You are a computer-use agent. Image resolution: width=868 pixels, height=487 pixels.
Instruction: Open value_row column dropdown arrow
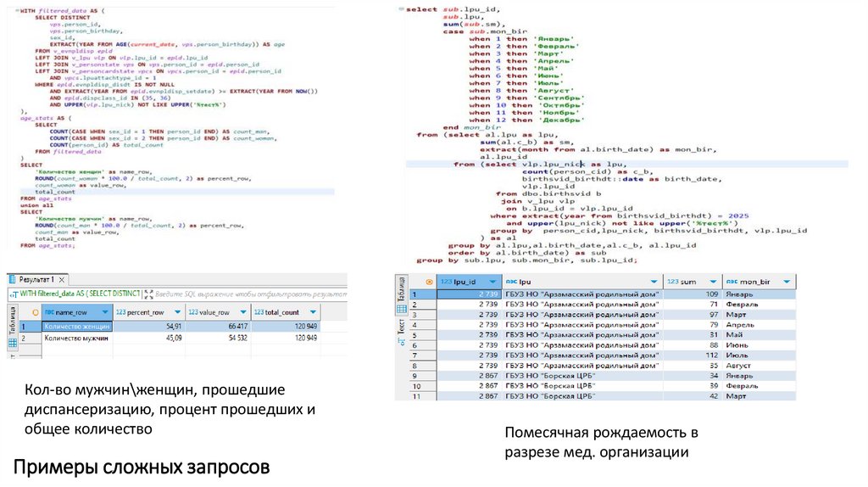pos(243,312)
